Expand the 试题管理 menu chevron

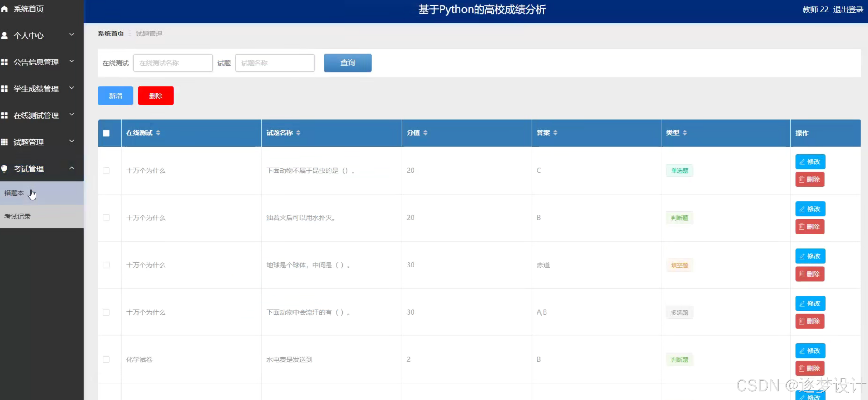click(x=71, y=141)
